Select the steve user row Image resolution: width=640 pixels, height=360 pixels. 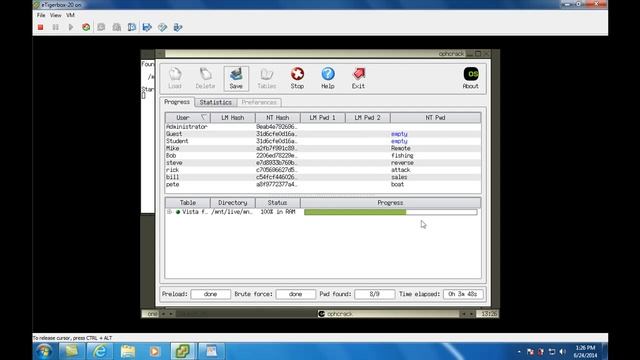(x=323, y=163)
